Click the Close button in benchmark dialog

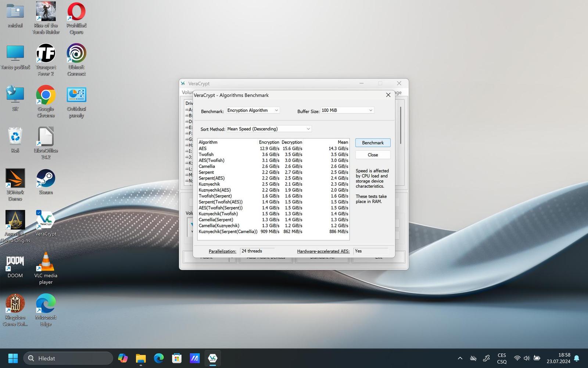coord(373,155)
